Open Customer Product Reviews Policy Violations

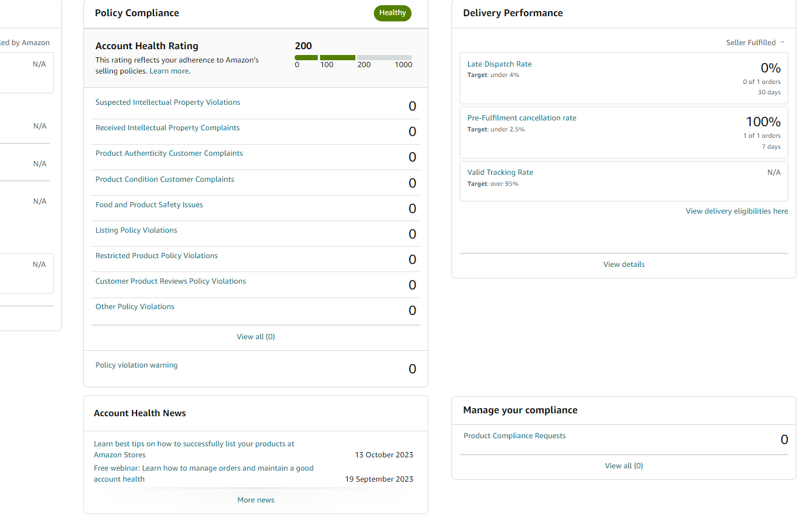(x=171, y=281)
